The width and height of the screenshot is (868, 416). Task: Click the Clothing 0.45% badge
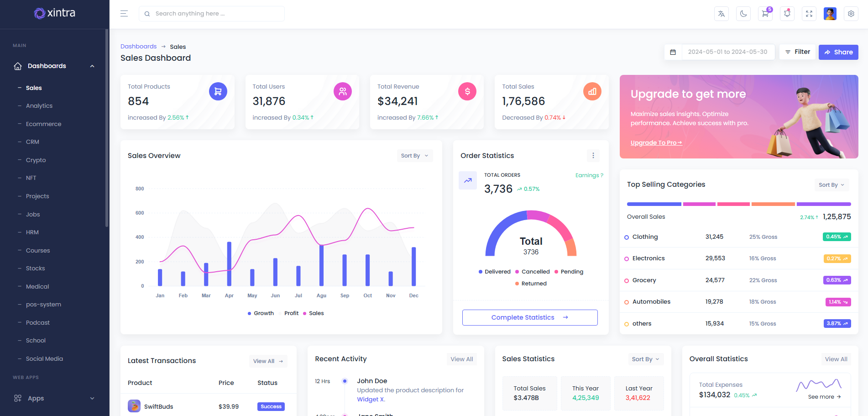click(x=837, y=237)
